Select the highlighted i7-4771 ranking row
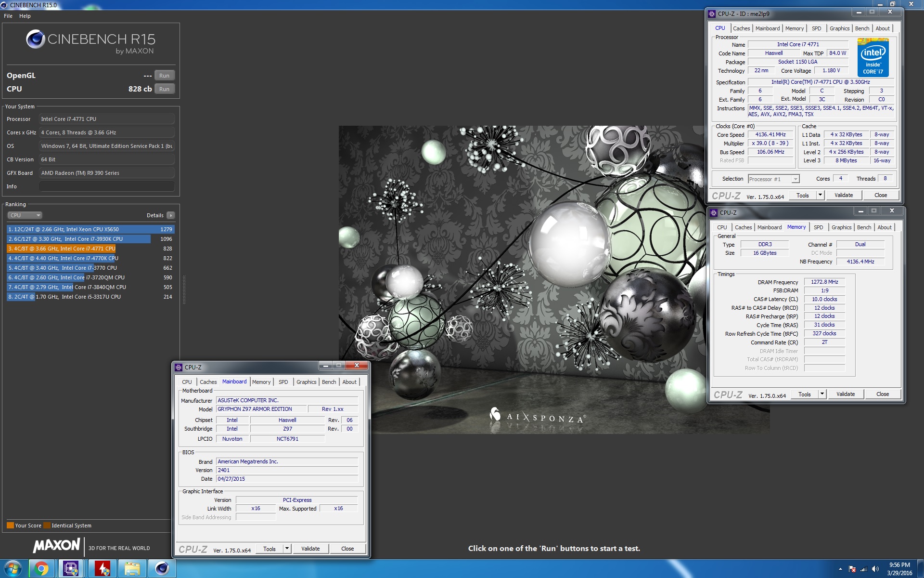Image resolution: width=924 pixels, height=578 pixels. click(90, 249)
